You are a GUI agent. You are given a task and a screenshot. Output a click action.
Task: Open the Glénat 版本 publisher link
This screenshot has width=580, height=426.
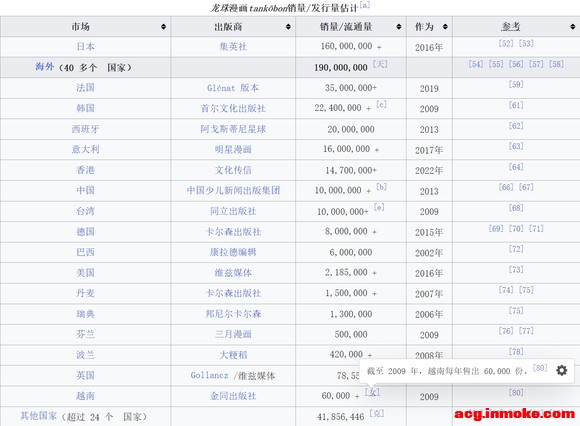tap(233, 88)
